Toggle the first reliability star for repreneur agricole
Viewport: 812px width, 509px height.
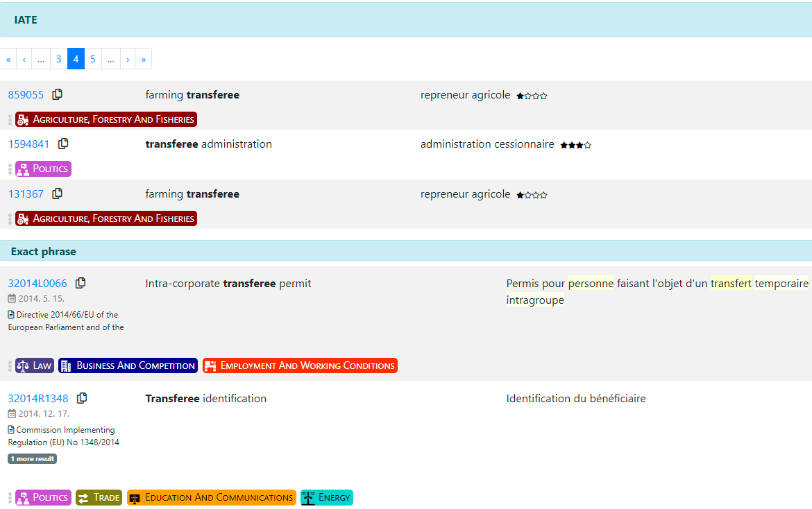click(519, 96)
